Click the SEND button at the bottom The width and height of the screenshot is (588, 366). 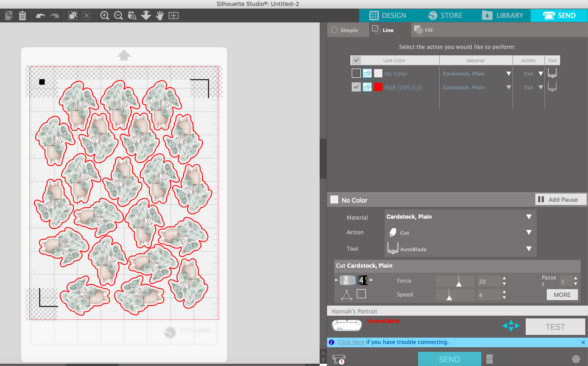coord(450,359)
